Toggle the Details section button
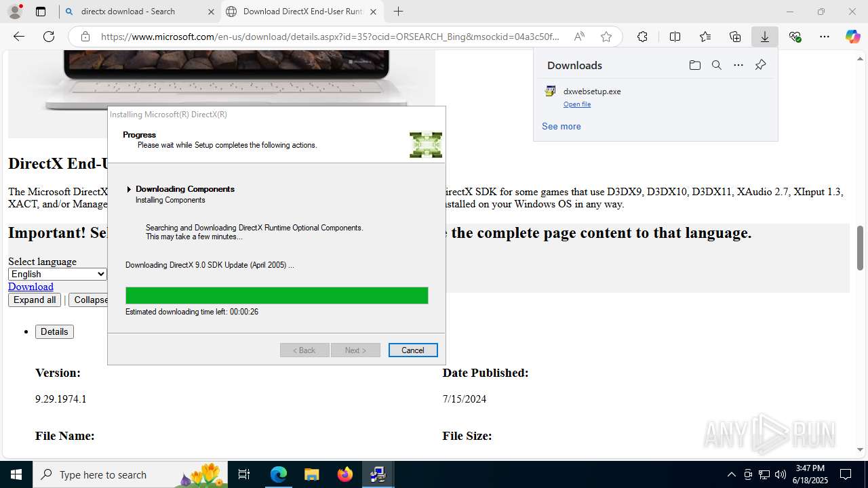 (x=54, y=331)
